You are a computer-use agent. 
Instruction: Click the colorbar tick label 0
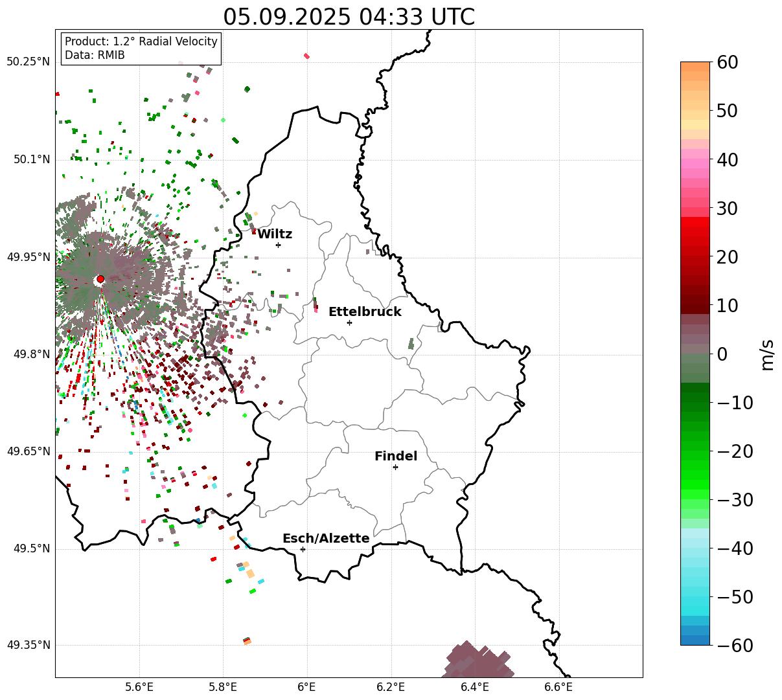pyautogui.click(x=722, y=354)
